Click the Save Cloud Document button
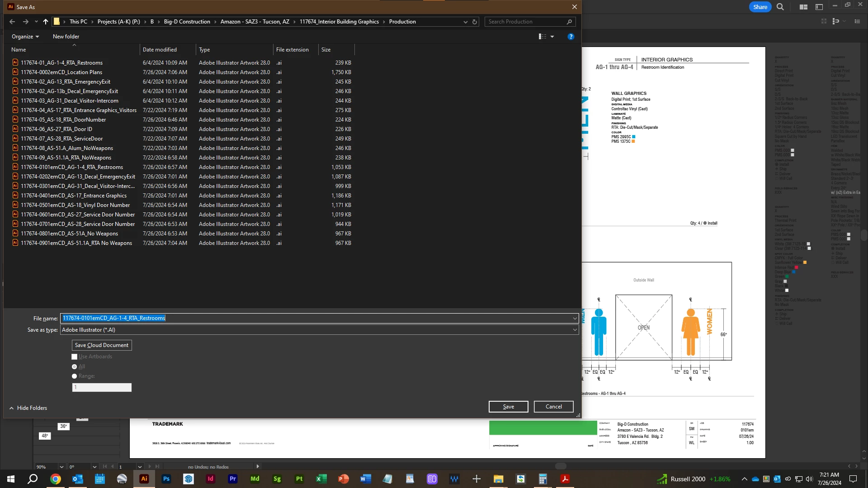The width and height of the screenshot is (868, 488). [102, 345]
